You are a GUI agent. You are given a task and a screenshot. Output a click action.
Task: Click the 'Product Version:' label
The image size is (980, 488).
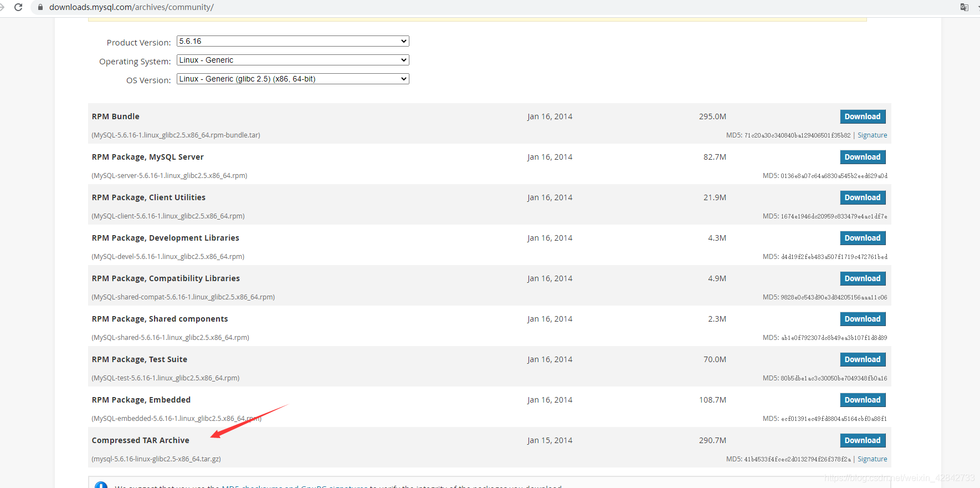[138, 43]
